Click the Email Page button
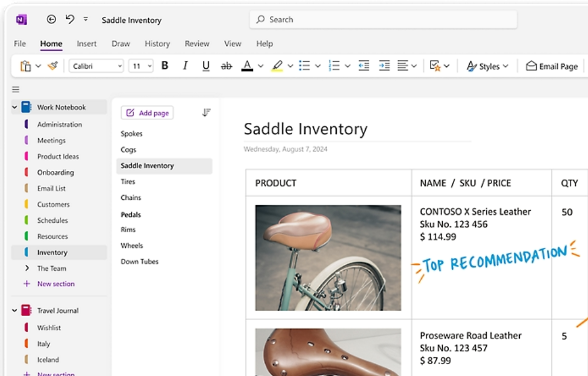The image size is (588, 376). click(552, 66)
